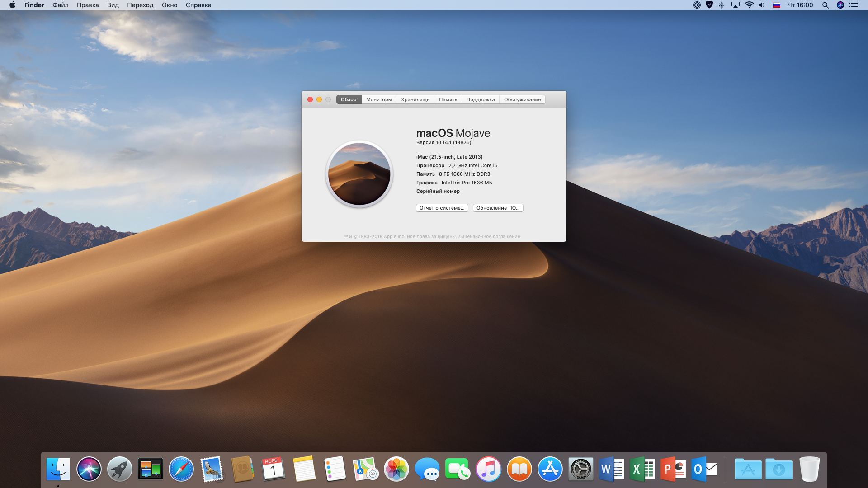Open the Apple menu

(x=12, y=5)
